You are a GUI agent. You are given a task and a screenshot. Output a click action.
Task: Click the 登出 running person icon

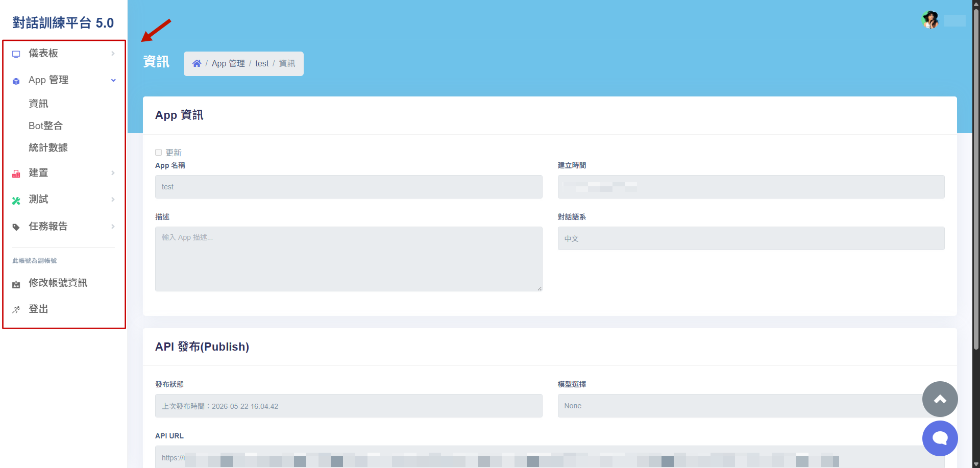click(16, 310)
